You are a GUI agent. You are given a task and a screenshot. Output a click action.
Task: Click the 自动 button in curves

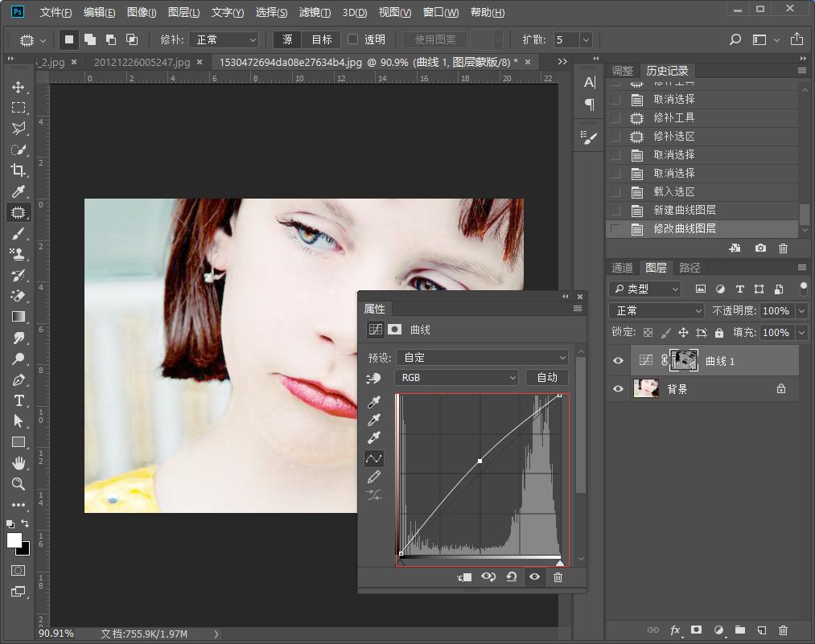click(547, 377)
